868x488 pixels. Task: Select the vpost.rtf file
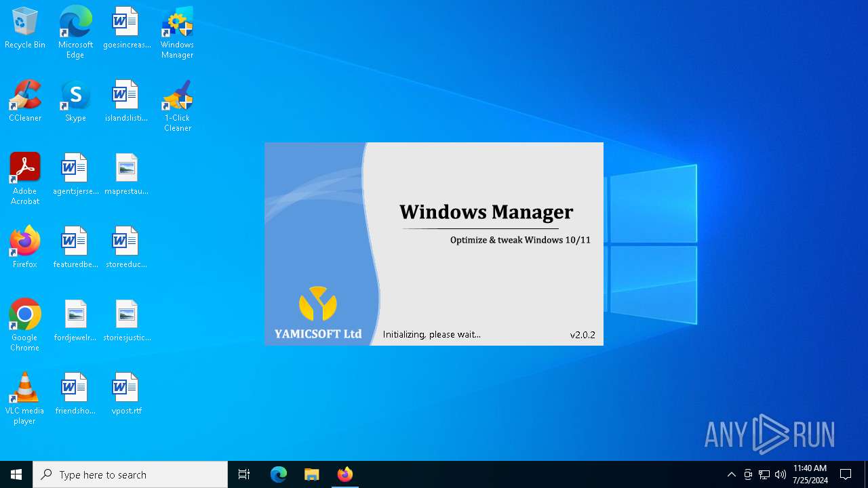(x=127, y=394)
